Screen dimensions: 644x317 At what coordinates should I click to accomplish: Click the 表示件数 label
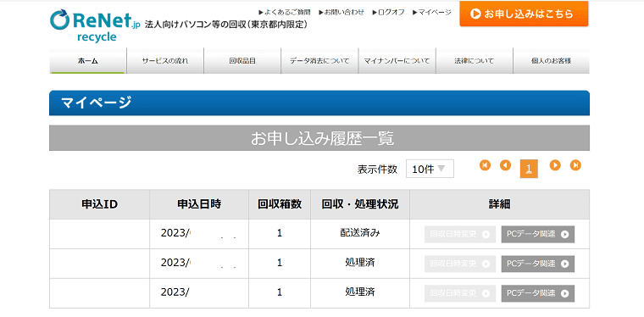point(377,169)
